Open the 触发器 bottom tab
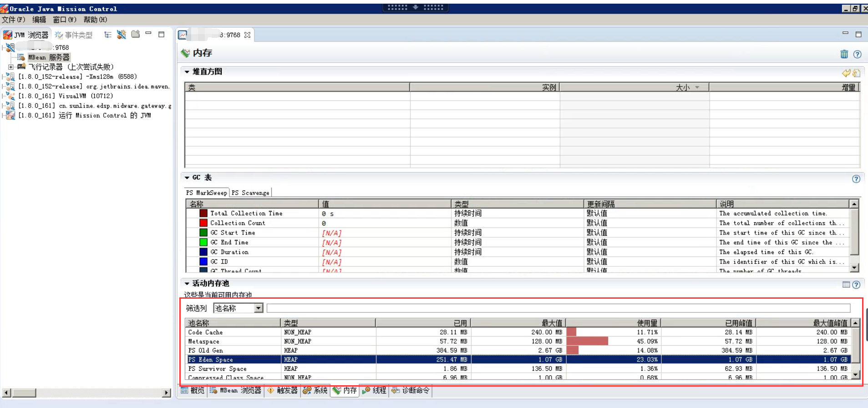 click(283, 390)
